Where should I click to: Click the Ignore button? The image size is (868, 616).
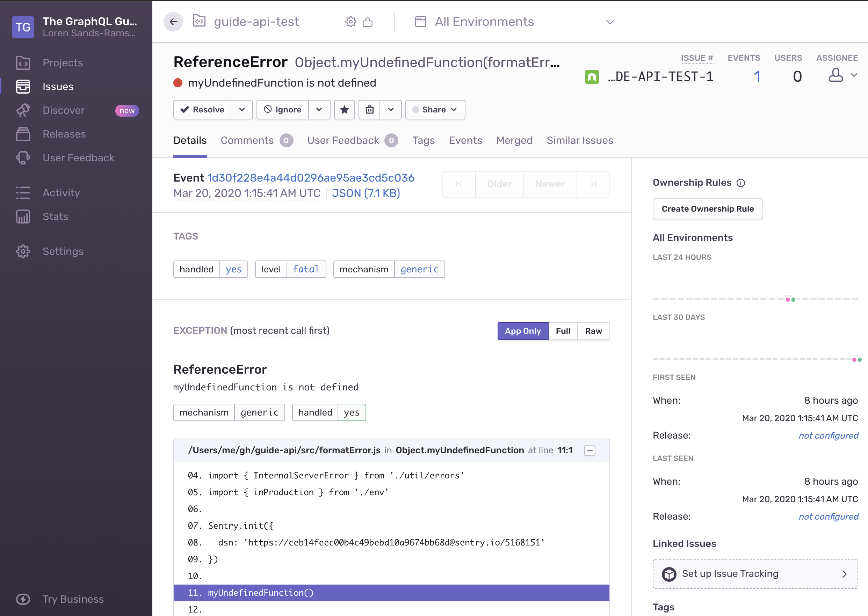(283, 110)
